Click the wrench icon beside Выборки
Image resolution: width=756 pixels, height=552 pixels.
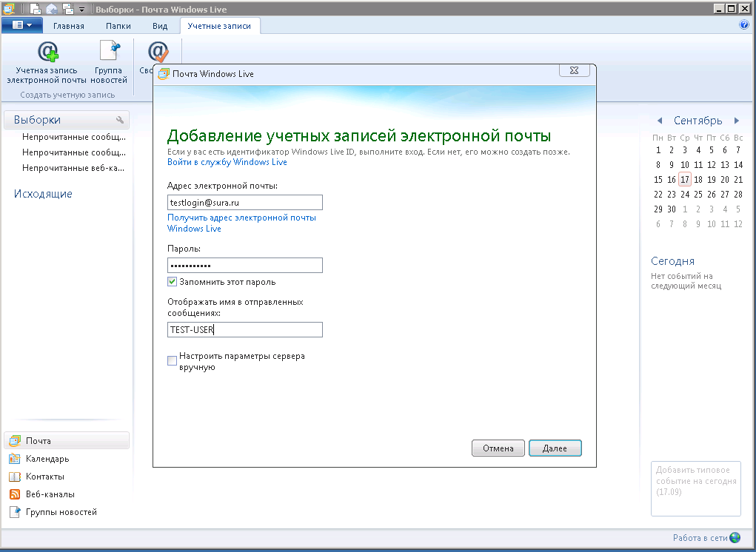click(x=120, y=120)
